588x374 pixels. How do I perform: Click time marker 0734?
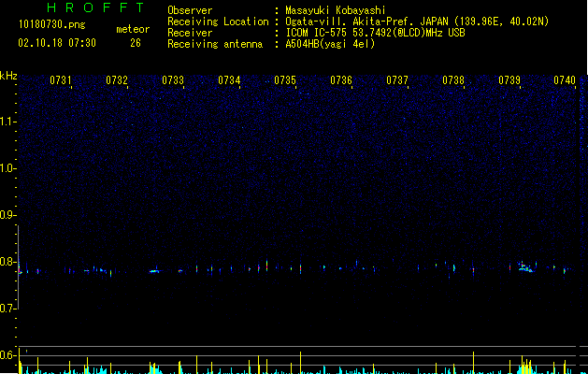[x=229, y=80]
